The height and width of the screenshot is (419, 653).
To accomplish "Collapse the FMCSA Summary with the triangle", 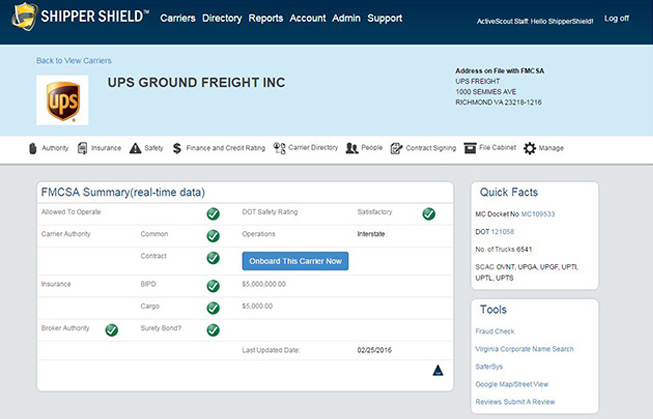I will [x=438, y=370].
